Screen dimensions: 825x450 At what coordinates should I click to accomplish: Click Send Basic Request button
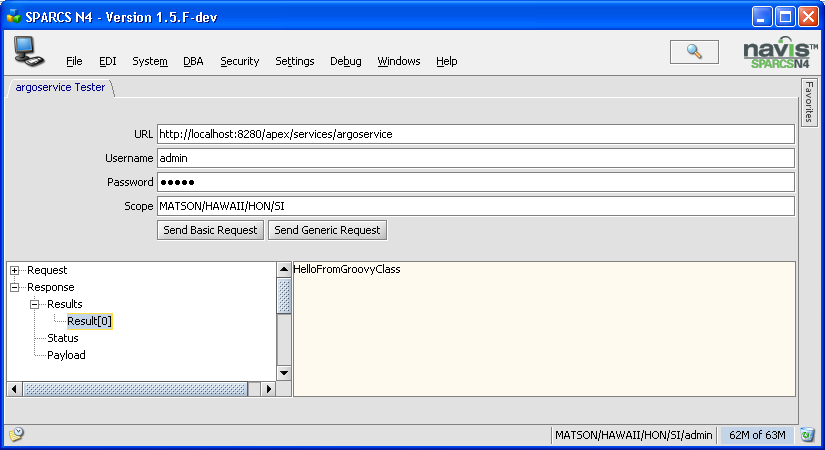tap(210, 230)
